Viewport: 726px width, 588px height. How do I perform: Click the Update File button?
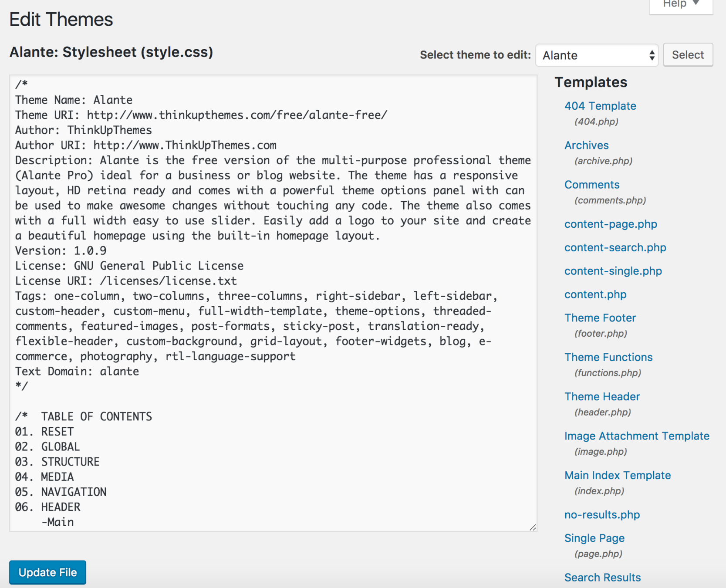[48, 572]
